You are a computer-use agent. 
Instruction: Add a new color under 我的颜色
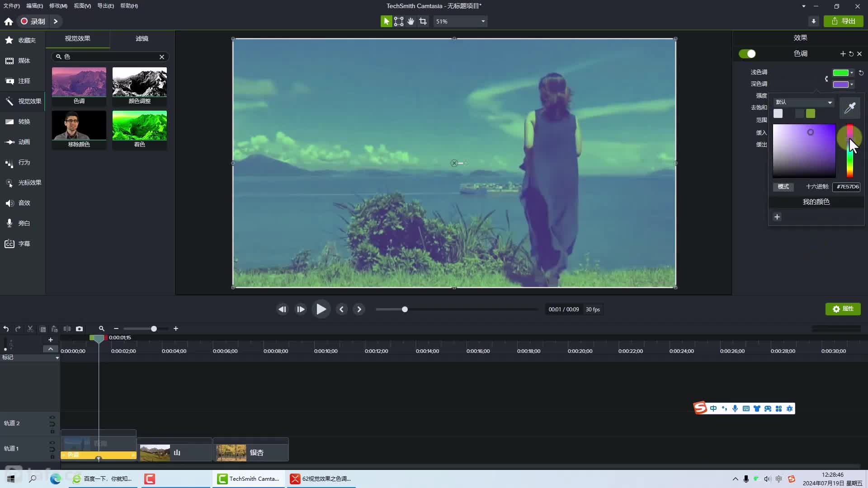point(777,217)
